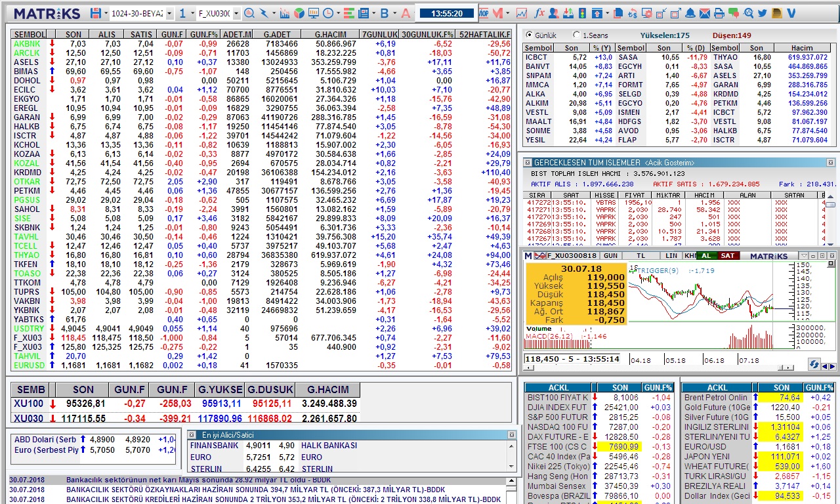840x504 pixels.
Task: Expand the save icon dropdown arrow
Action: [105, 13]
